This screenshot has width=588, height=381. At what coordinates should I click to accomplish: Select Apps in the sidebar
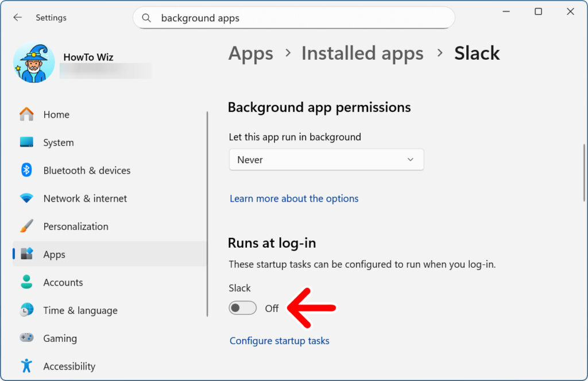55,255
